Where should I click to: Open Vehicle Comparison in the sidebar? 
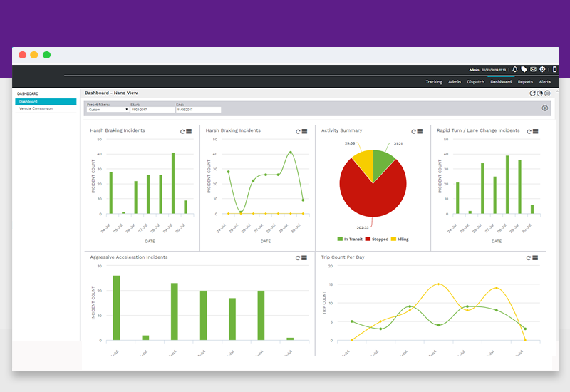(x=36, y=108)
